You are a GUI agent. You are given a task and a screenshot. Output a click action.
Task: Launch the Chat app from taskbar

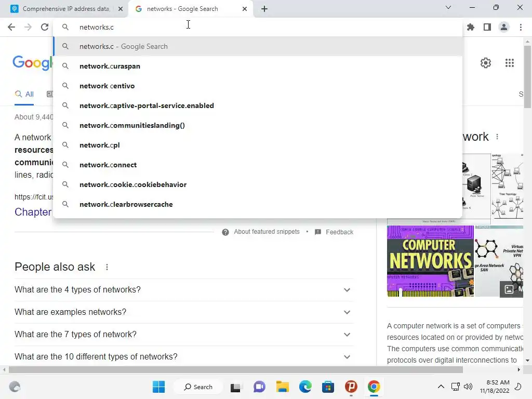point(259,387)
